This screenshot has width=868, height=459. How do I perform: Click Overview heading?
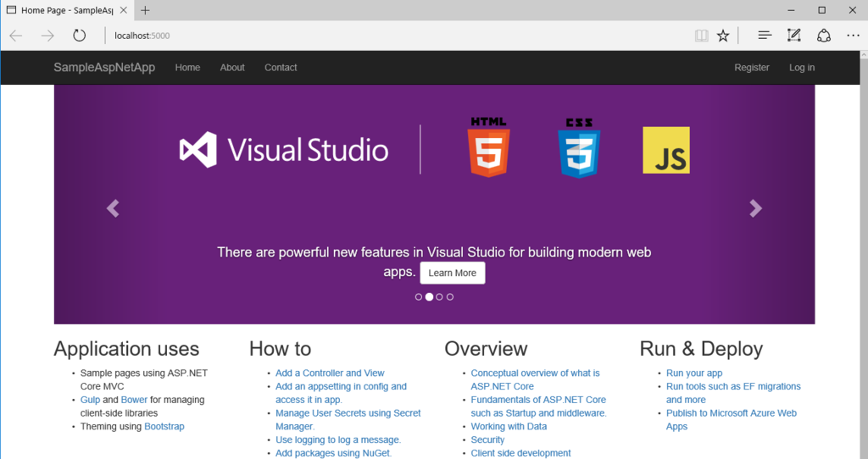coord(486,349)
